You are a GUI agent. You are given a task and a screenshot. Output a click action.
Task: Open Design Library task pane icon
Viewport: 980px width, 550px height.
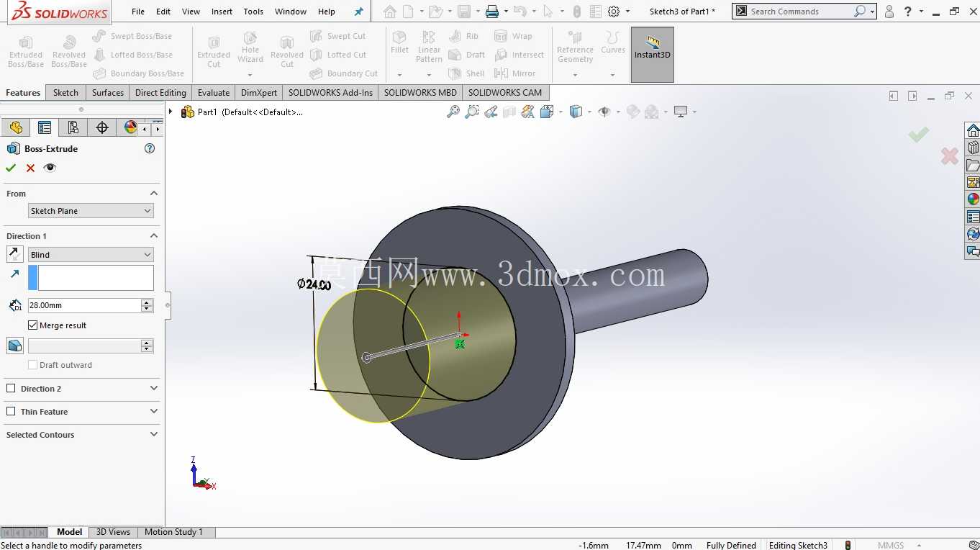click(973, 148)
